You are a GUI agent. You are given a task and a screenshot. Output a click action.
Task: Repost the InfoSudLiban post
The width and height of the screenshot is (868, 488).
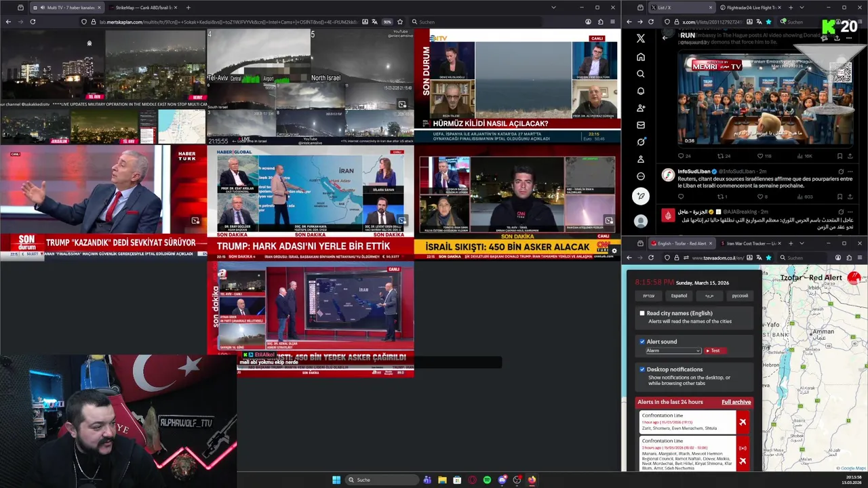coord(720,197)
